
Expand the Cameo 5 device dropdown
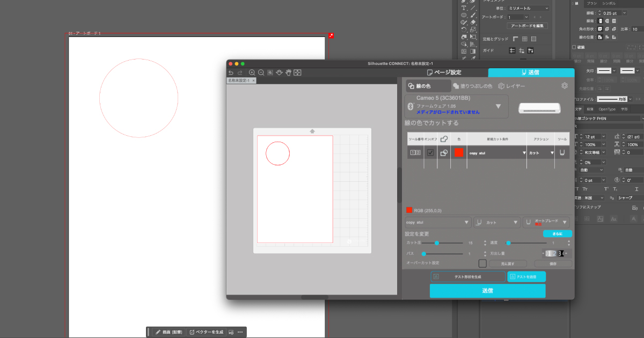[498, 106]
